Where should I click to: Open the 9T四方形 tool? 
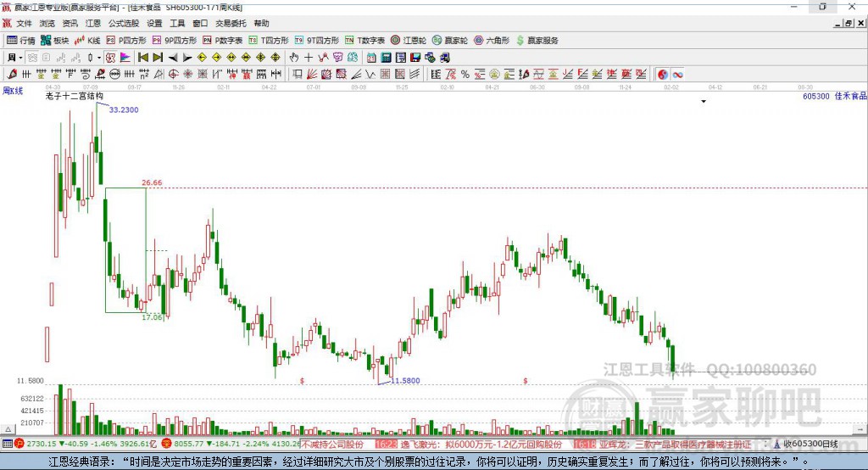click(317, 41)
